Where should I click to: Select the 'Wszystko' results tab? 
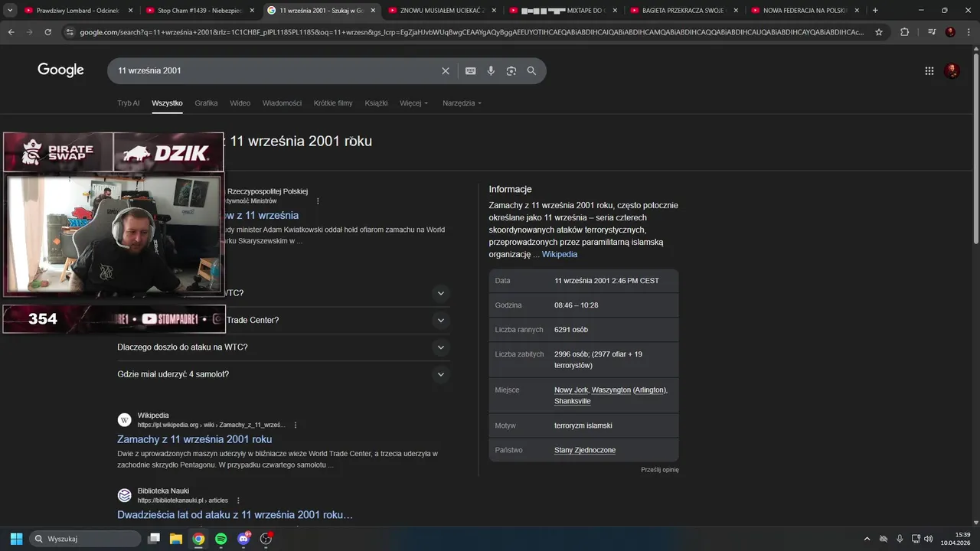coord(167,103)
